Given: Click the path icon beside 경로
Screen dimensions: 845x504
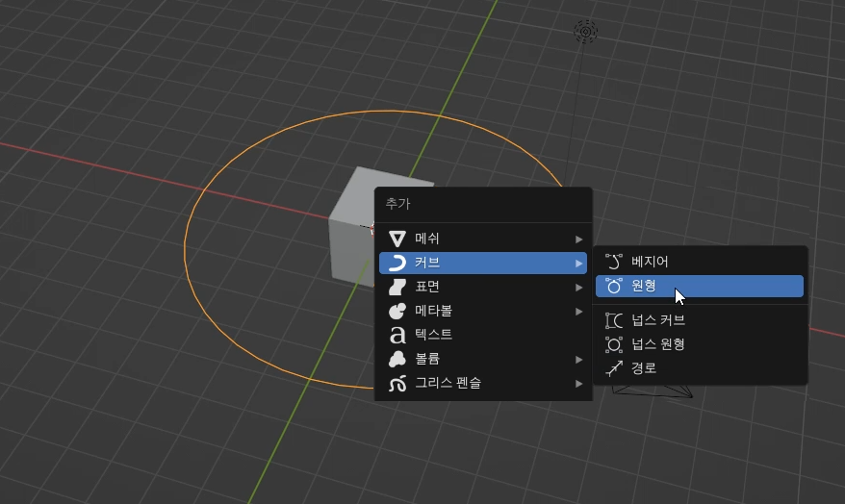Looking at the screenshot, I should pos(614,368).
